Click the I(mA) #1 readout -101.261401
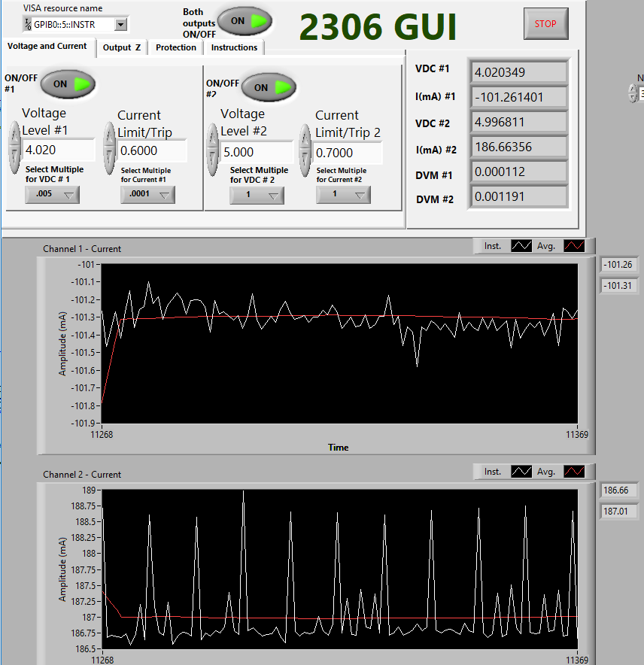 click(518, 98)
